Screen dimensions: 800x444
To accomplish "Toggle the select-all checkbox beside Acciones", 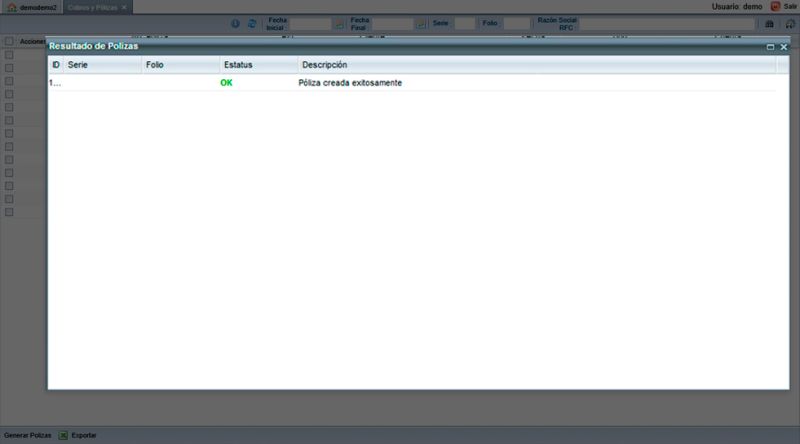I will pos(9,41).
